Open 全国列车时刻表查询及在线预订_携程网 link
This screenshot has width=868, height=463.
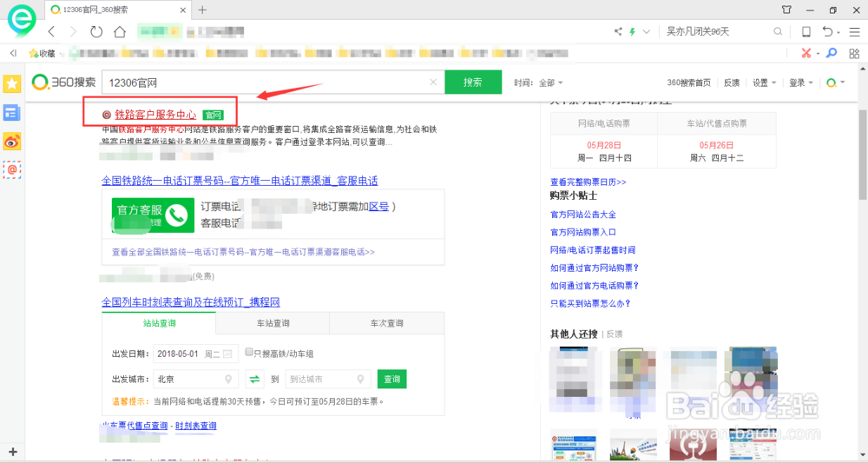point(190,302)
